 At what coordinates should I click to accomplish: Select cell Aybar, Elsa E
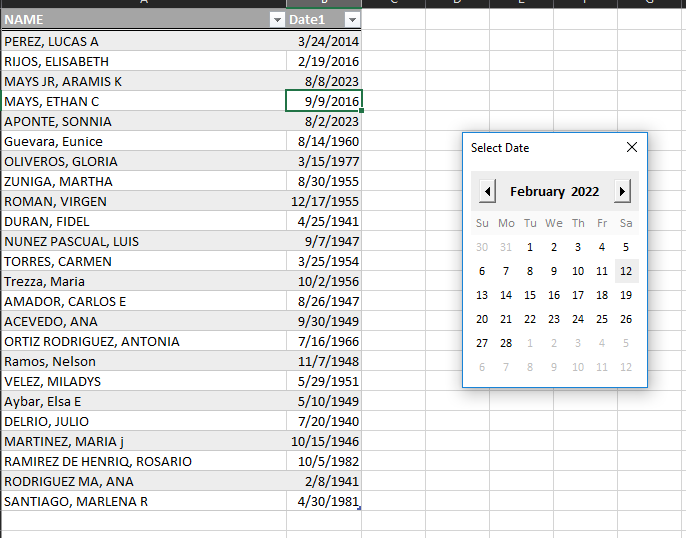(144, 402)
